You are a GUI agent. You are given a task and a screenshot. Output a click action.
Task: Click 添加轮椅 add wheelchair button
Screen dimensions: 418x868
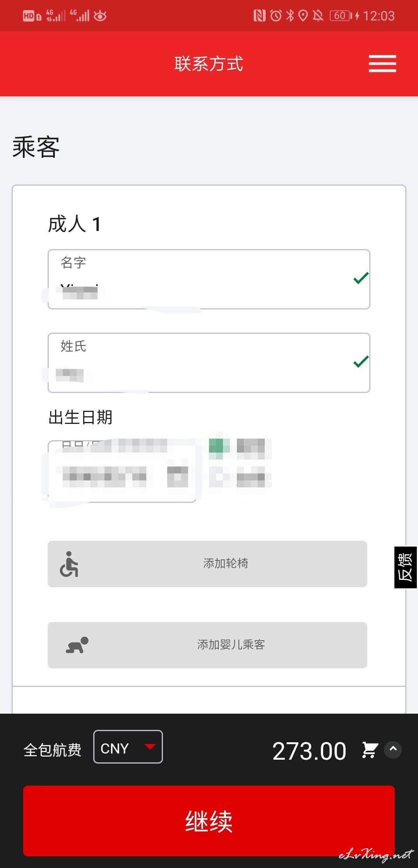[x=207, y=564]
